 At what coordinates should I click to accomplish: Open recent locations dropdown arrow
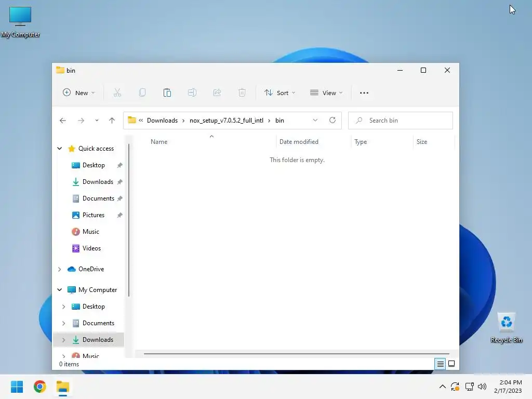97,121
